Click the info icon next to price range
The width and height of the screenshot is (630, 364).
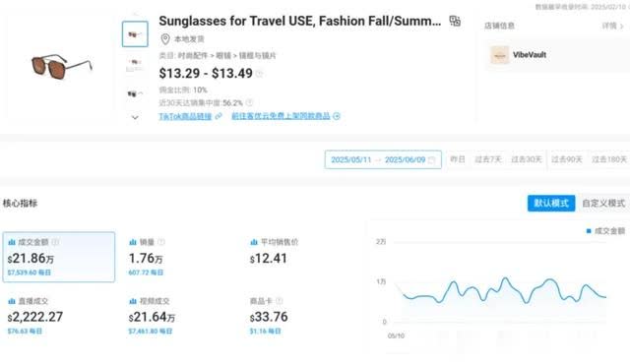click(x=260, y=74)
